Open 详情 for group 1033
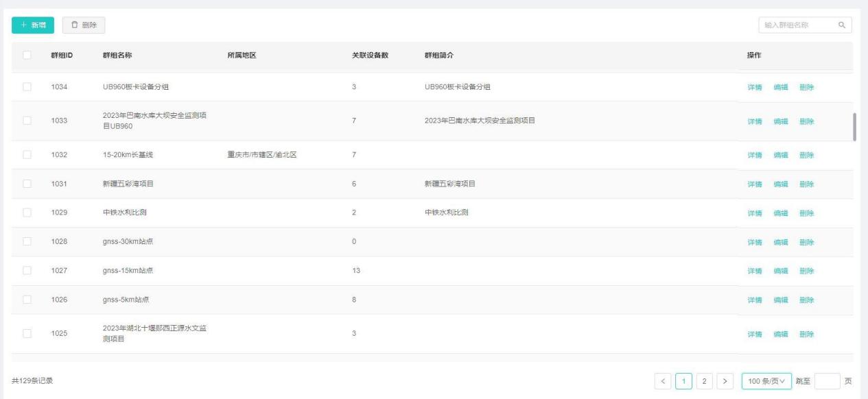Viewport: 868px width, 399px height. pyautogui.click(x=755, y=121)
